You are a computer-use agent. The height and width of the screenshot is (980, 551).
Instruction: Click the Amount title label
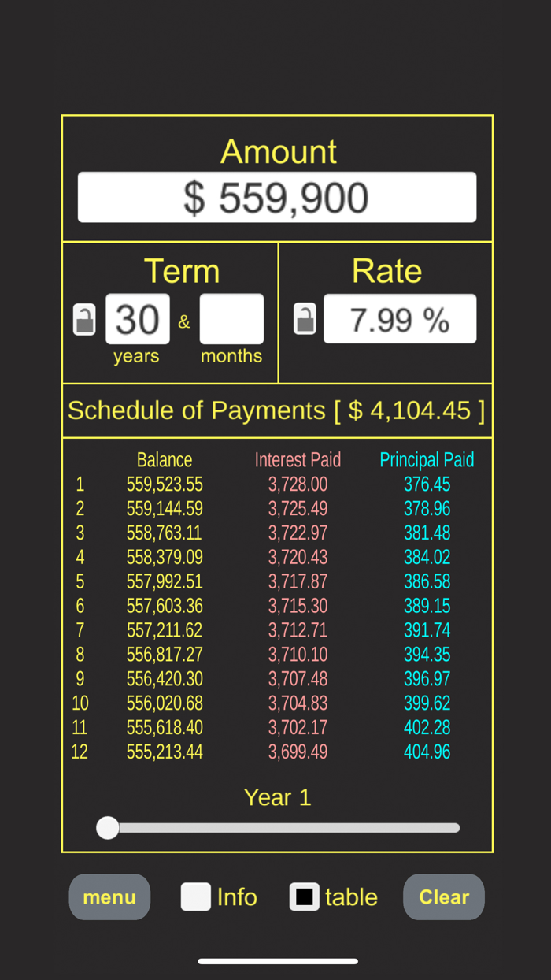277,151
